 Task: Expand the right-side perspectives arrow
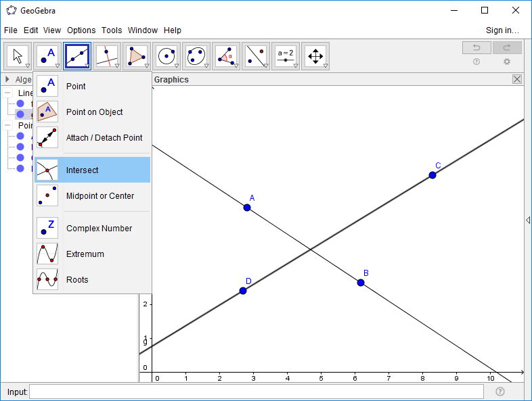pos(528,220)
